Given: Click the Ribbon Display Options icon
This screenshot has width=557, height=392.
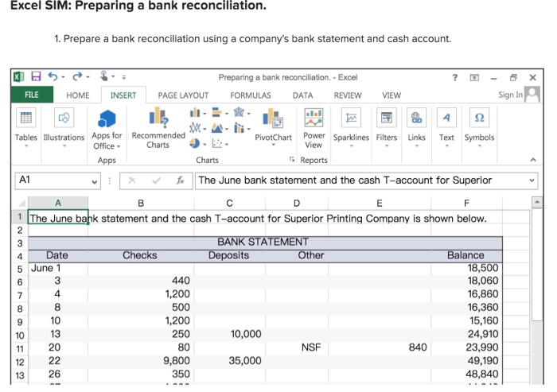Looking at the screenshot, I should [474, 77].
